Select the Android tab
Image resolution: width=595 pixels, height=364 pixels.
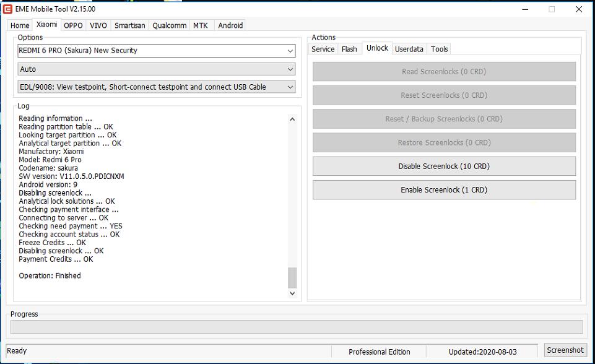click(230, 25)
